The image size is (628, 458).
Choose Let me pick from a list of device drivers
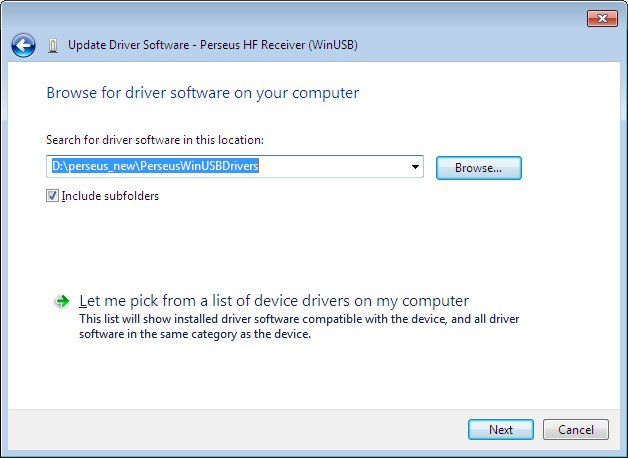[x=274, y=301]
